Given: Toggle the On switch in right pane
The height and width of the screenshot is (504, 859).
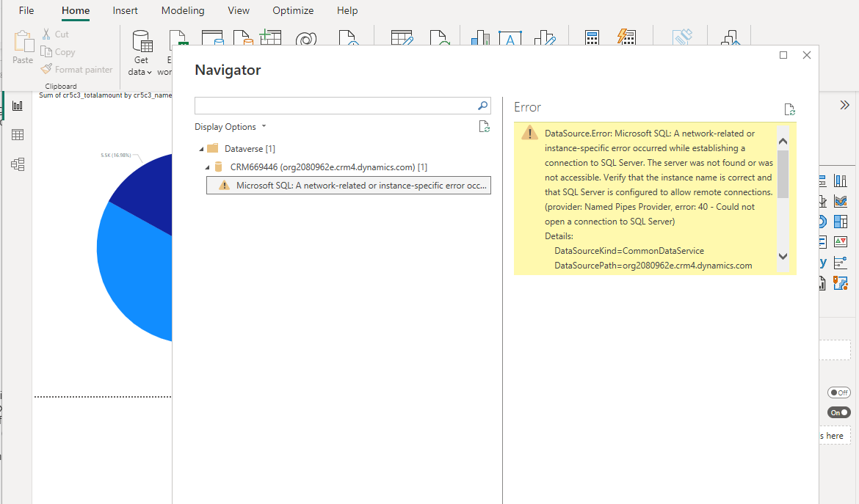Looking at the screenshot, I should [838, 412].
